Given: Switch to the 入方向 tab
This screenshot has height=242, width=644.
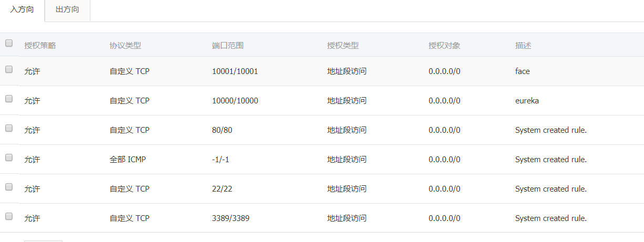Looking at the screenshot, I should tap(22, 10).
